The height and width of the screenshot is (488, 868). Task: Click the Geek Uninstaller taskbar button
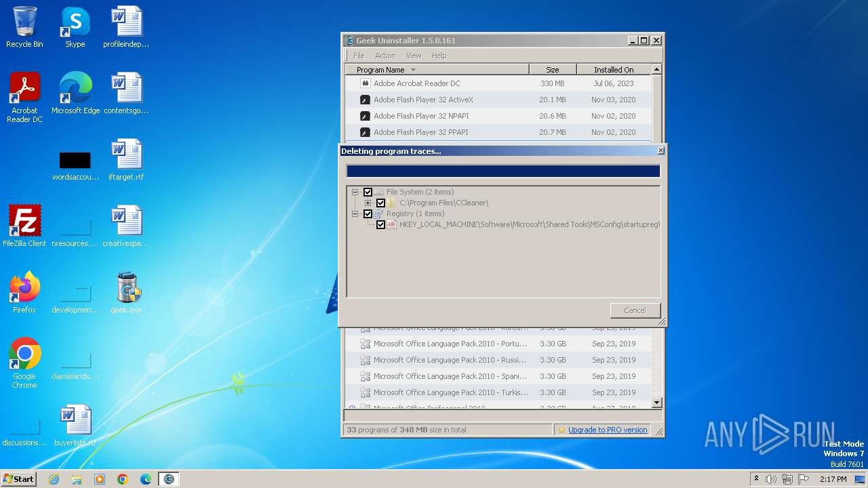tap(169, 479)
